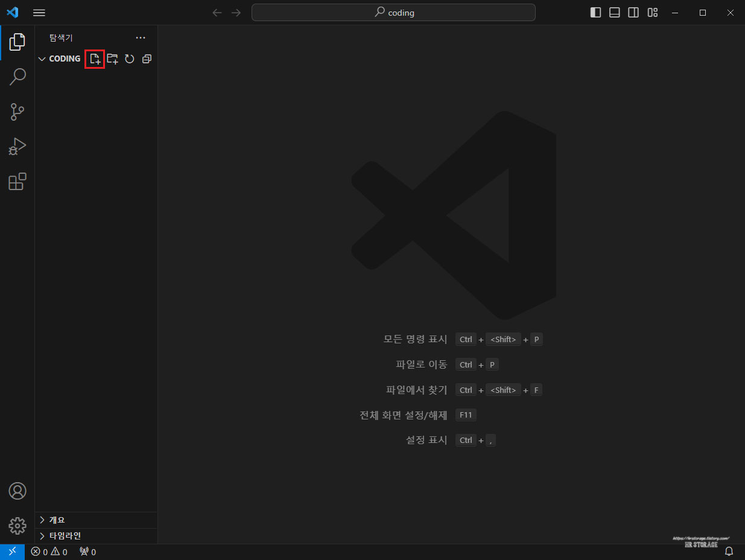Create a new folder in CODING
This screenshot has width=745, height=560.
(112, 59)
